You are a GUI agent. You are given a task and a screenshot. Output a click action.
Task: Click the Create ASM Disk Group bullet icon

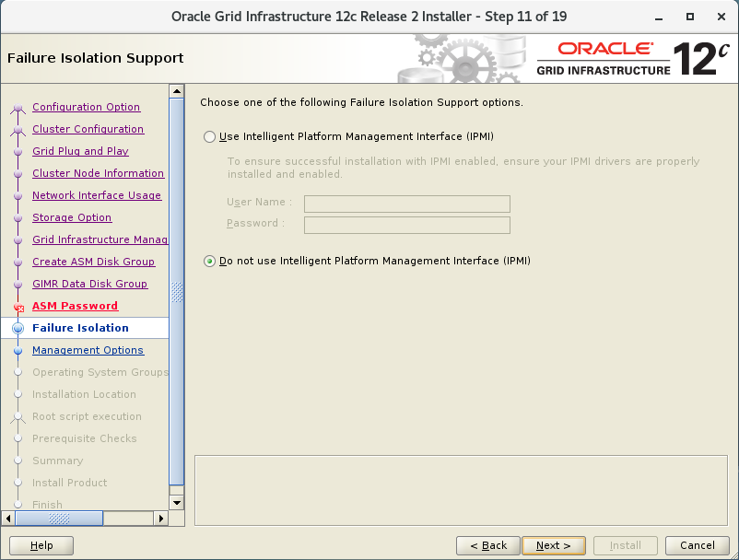pos(18,262)
